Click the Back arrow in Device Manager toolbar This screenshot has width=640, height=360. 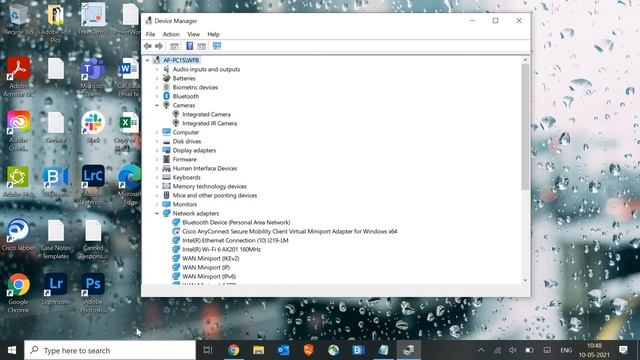148,46
